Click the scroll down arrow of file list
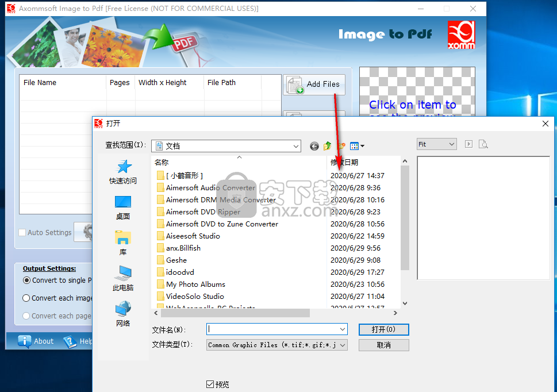This screenshot has width=557, height=392. point(405,303)
